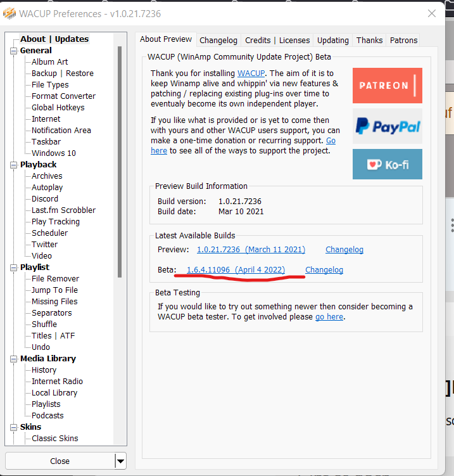This screenshot has width=454, height=476.
Task: Select Podcasts preferences
Action: coord(47,416)
